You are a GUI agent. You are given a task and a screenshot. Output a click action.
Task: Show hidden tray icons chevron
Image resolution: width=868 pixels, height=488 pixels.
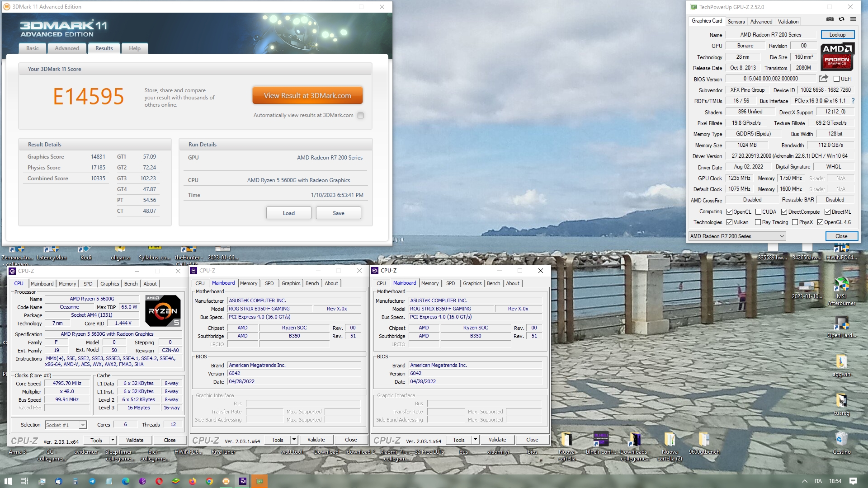tap(804, 481)
